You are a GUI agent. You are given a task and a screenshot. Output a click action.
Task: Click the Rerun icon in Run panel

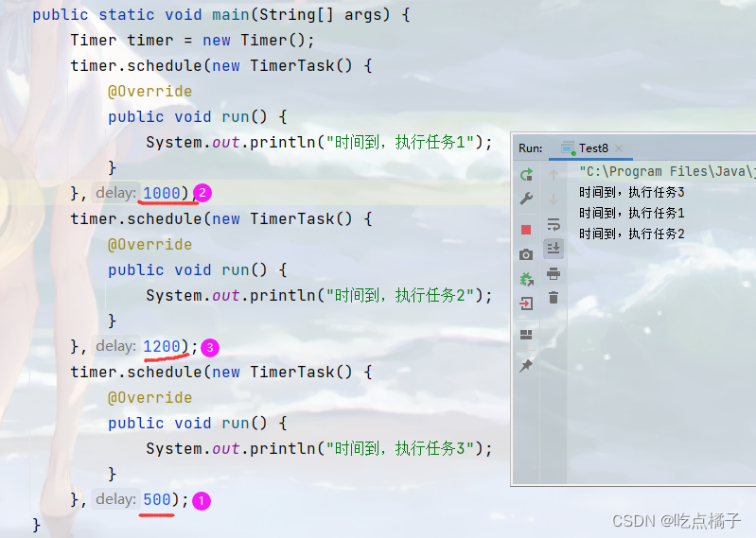[526, 174]
